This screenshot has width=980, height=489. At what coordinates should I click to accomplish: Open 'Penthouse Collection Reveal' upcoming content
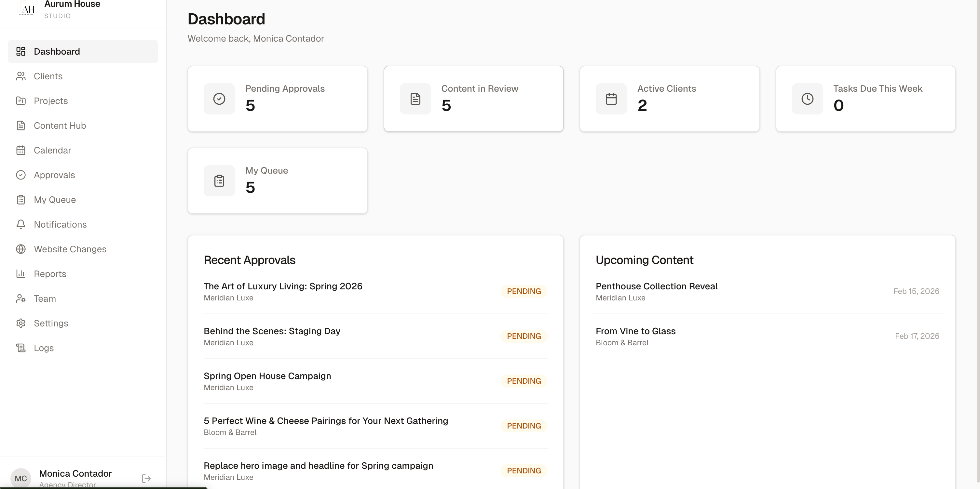tap(656, 286)
